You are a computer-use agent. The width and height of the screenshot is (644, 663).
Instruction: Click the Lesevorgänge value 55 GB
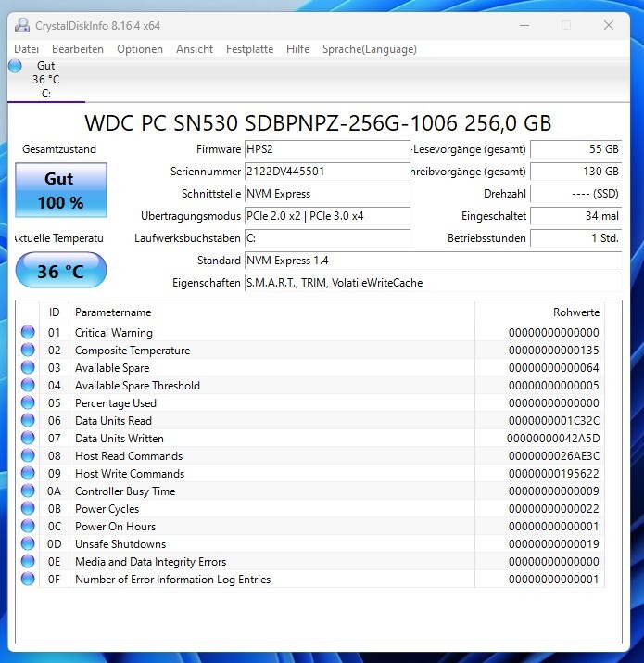pos(576,149)
